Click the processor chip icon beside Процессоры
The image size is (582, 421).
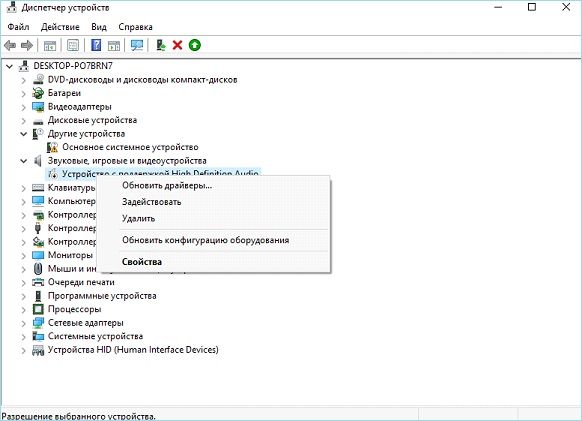(x=38, y=309)
